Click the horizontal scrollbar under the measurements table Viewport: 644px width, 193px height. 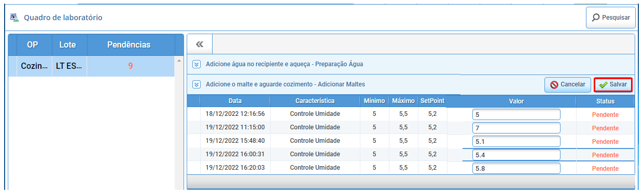tap(410, 181)
